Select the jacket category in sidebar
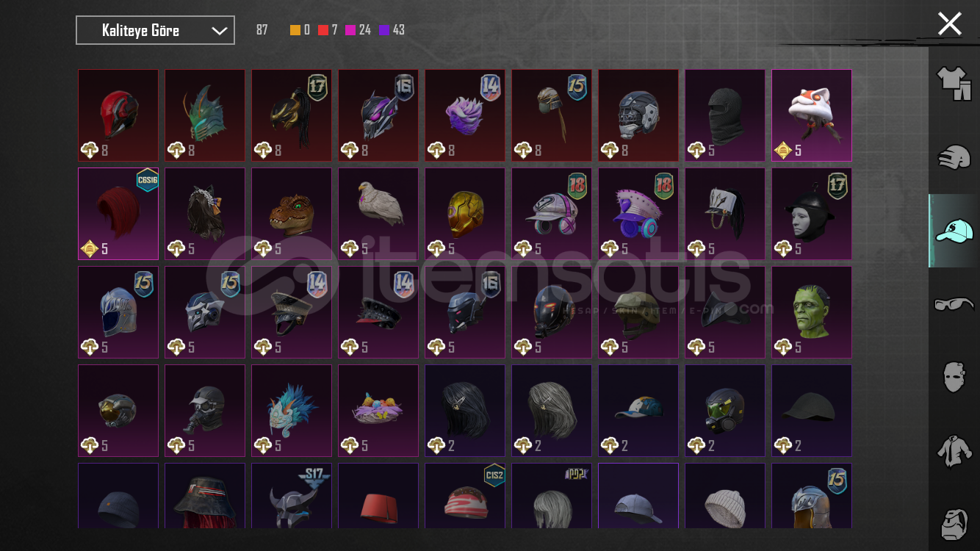980x551 pixels. point(954,450)
